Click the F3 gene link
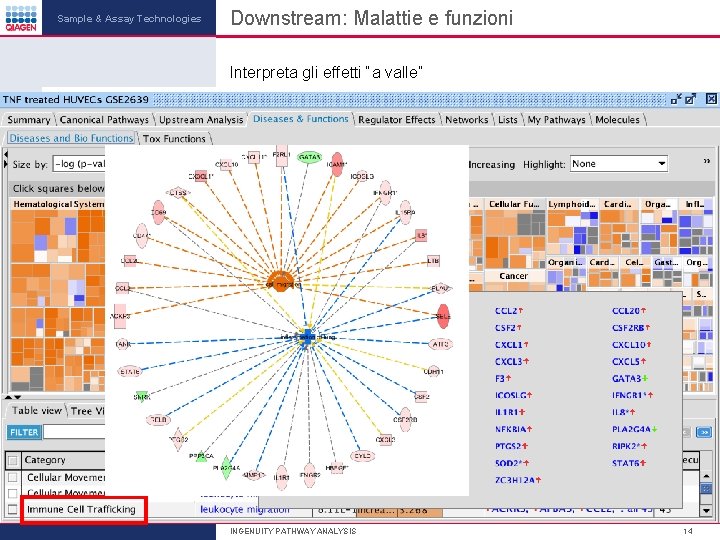The width and height of the screenshot is (720, 540). [x=500, y=378]
